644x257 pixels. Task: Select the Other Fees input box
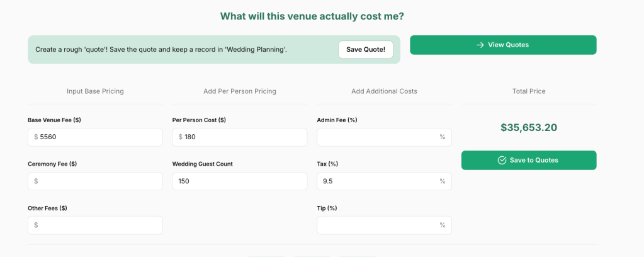point(101,225)
